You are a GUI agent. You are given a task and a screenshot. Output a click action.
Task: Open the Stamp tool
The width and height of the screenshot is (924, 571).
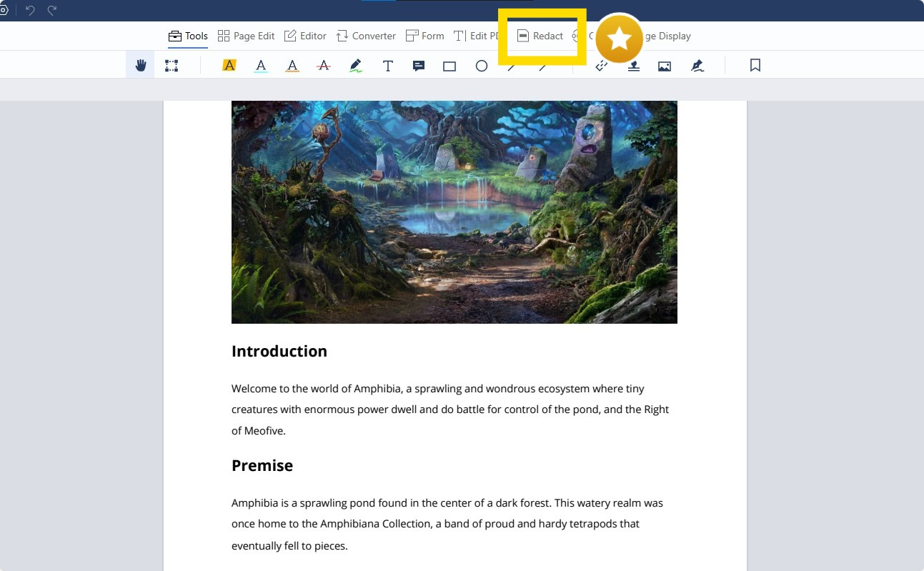coord(633,66)
